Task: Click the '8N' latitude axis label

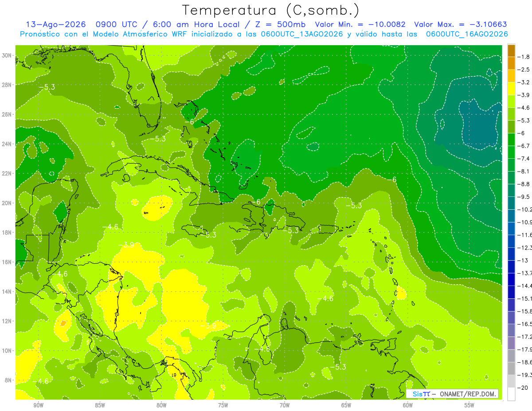Action: [x=8, y=380]
